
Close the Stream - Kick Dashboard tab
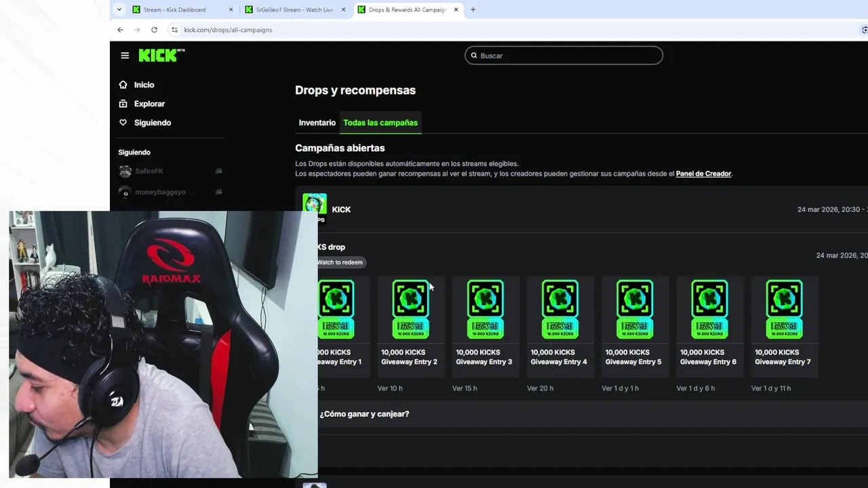[x=231, y=9]
